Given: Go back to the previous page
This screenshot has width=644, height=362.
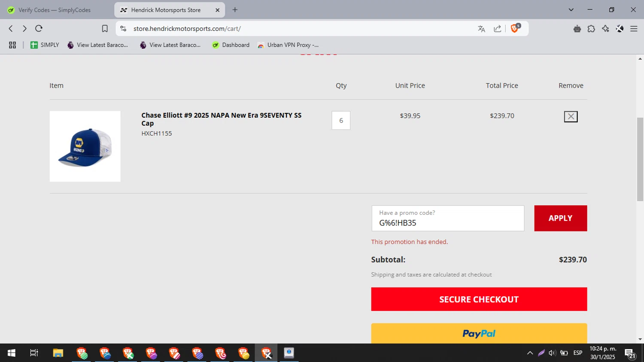Looking at the screenshot, I should coord(11,28).
